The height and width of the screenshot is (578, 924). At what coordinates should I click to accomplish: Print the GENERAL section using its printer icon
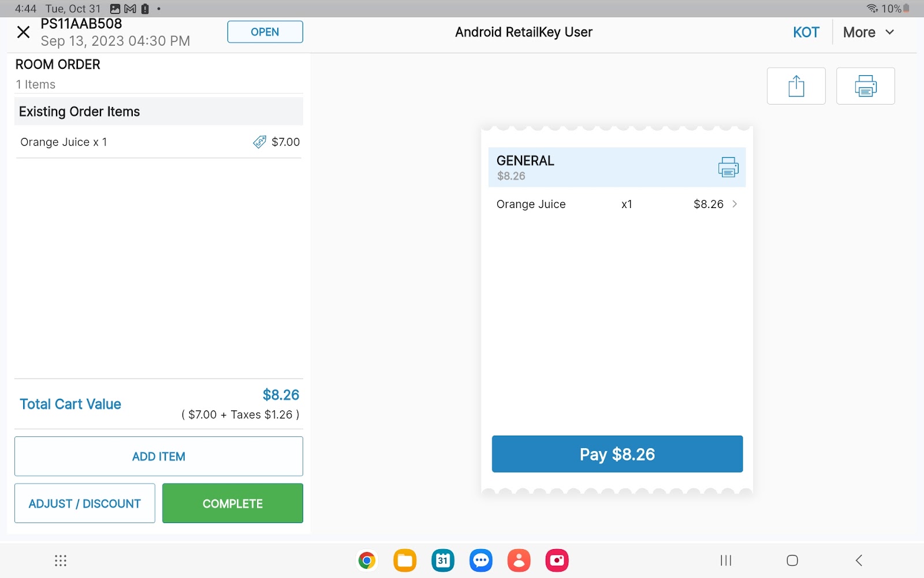point(728,167)
